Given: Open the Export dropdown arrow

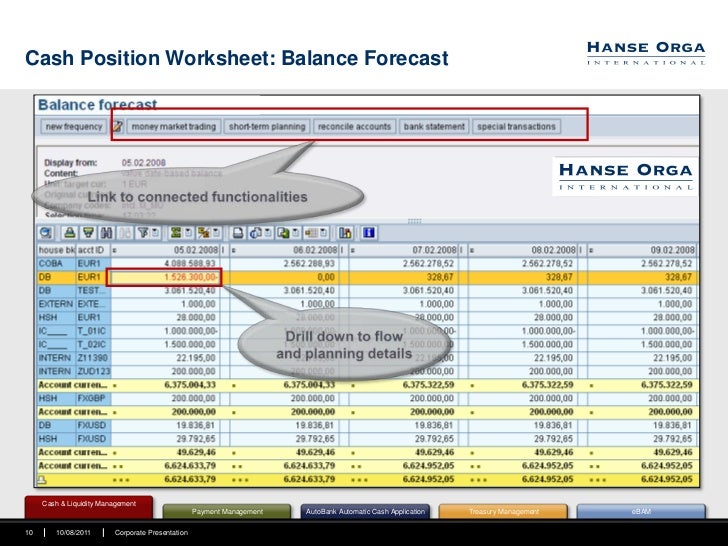Looking at the screenshot, I should [x=295, y=233].
